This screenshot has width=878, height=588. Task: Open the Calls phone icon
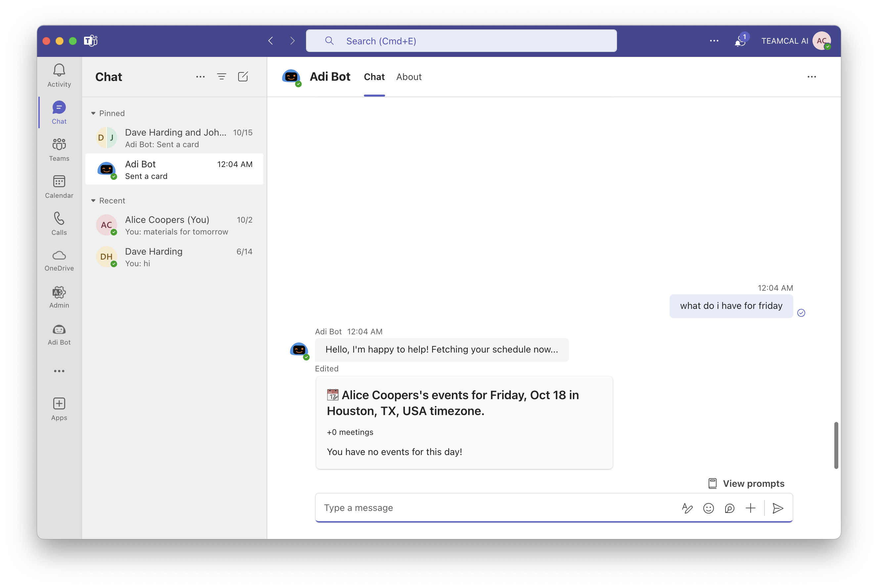(59, 223)
